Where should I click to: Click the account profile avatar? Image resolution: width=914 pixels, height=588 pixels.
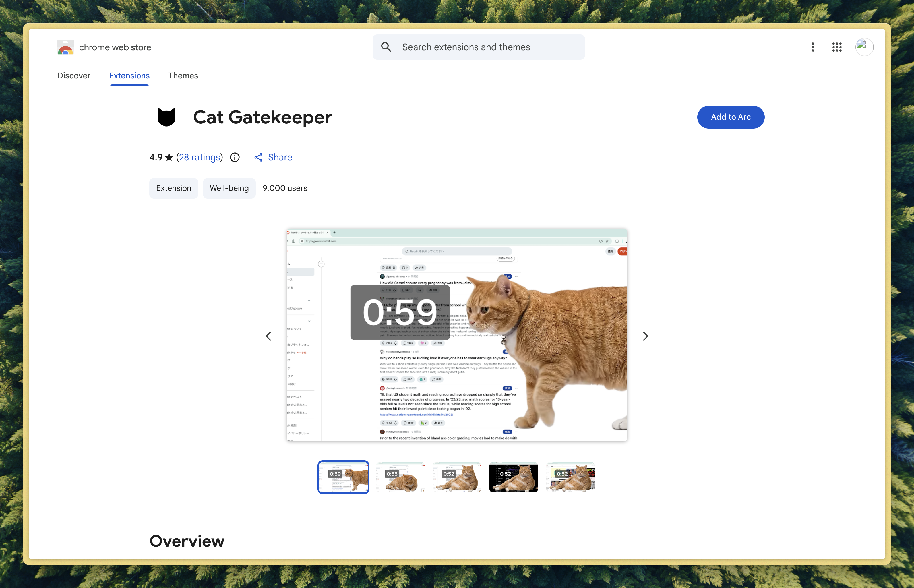click(864, 47)
